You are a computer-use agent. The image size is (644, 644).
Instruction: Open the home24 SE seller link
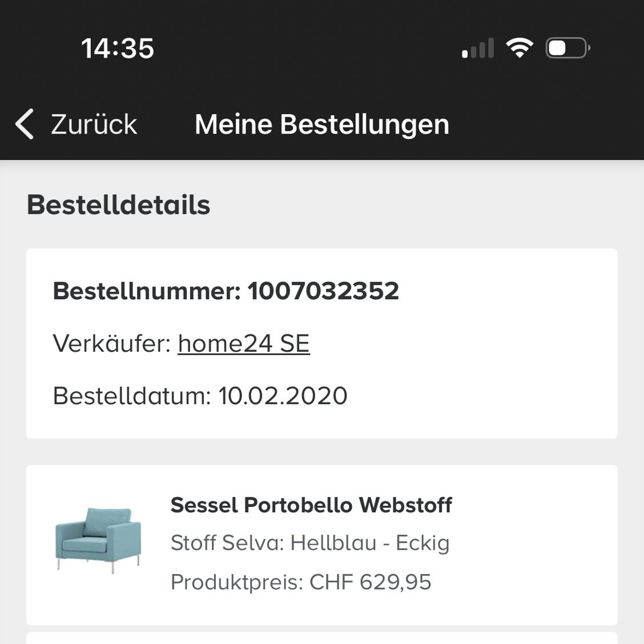coord(244,343)
